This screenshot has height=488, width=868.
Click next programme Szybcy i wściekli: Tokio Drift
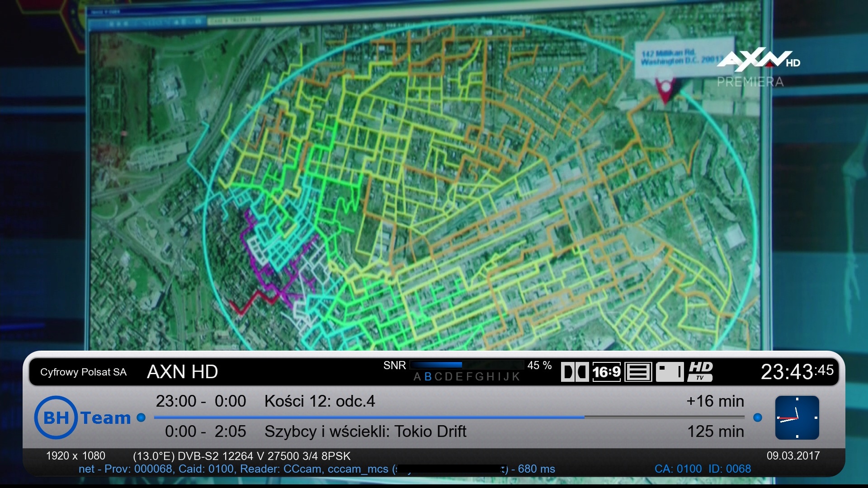(365, 432)
